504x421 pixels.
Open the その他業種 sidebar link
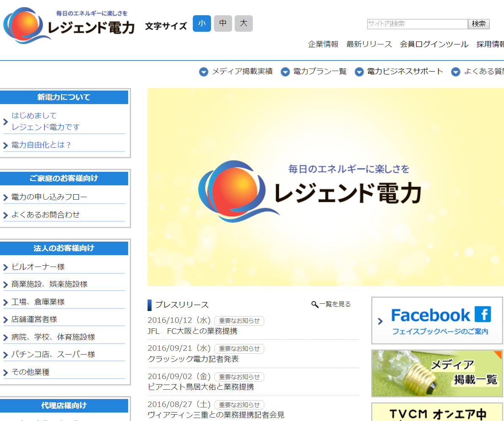(30, 372)
